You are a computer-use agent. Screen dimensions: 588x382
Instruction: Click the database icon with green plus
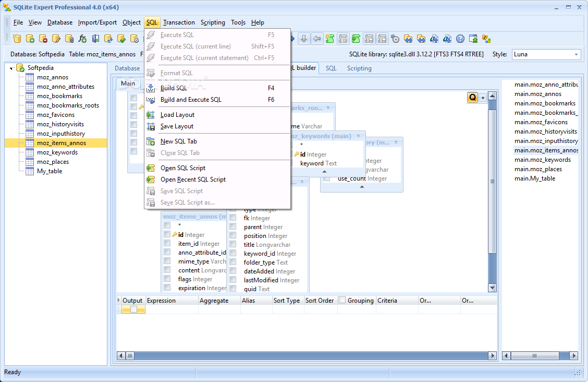(x=30, y=39)
